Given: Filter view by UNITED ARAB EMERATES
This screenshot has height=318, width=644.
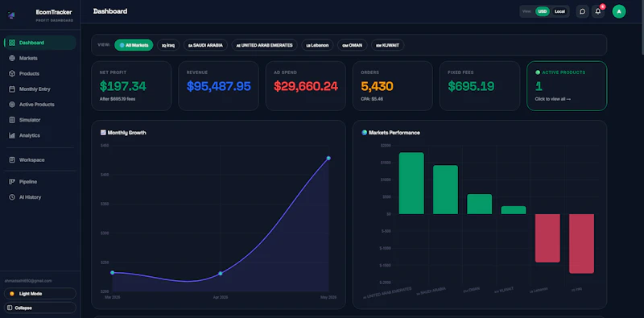Looking at the screenshot, I should tap(265, 45).
